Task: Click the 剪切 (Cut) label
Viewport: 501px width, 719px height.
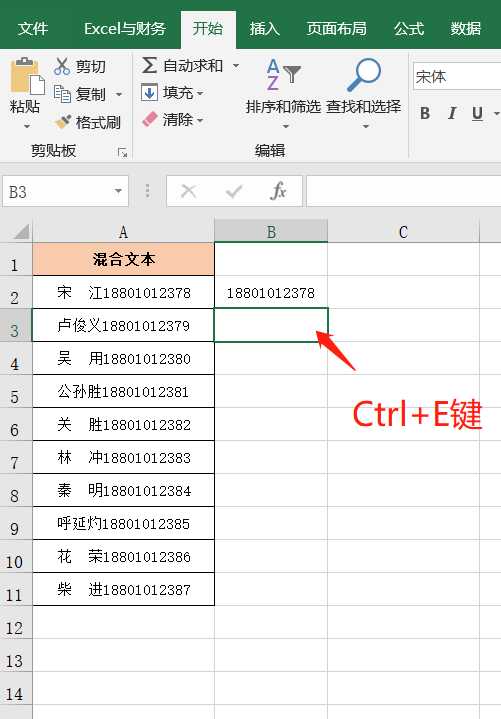Action: [x=91, y=66]
